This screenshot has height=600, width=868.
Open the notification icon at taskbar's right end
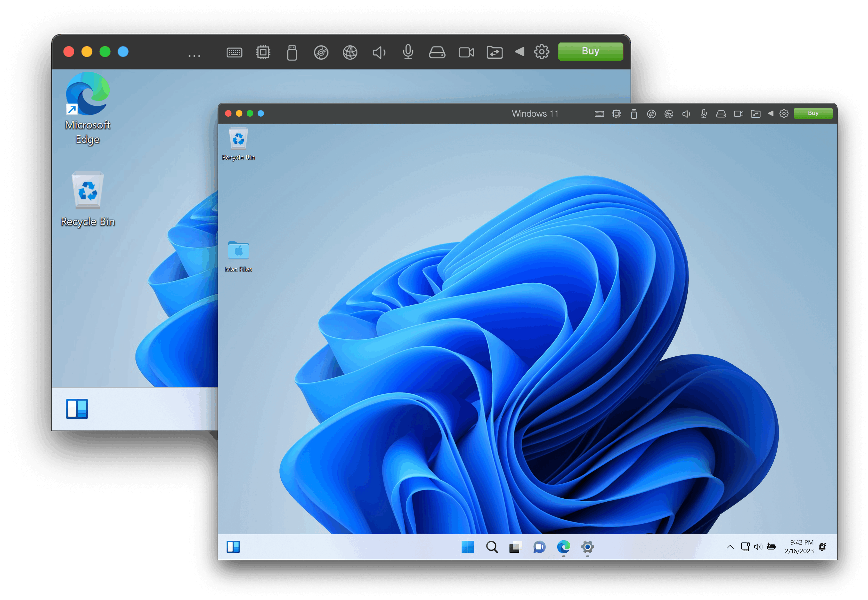(822, 547)
